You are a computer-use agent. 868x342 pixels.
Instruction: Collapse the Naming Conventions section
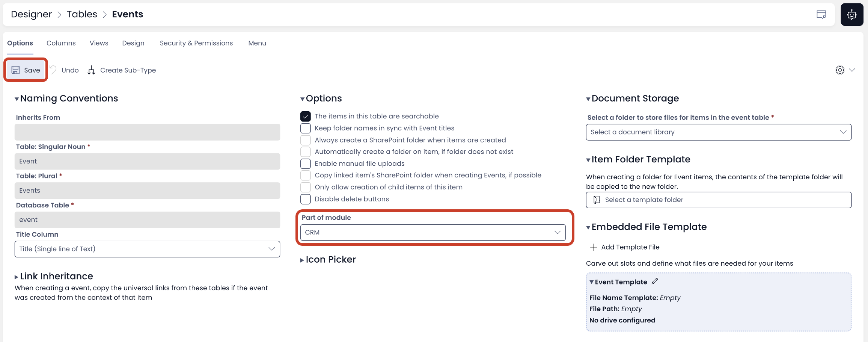[x=66, y=98]
